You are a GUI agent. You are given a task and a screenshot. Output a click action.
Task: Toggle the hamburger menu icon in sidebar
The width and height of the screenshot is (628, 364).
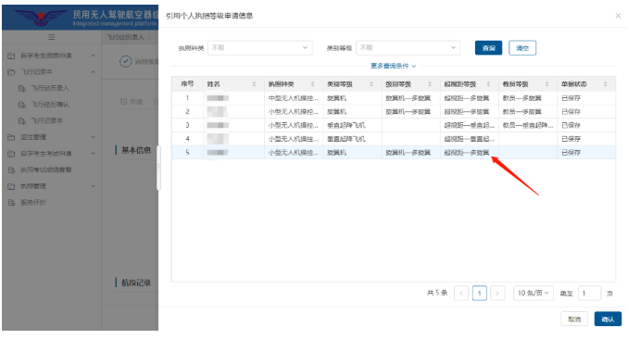(x=51, y=37)
